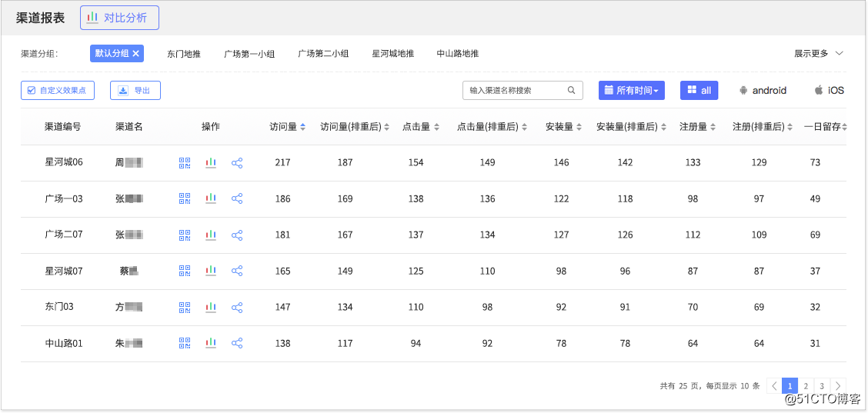This screenshot has height=413, width=868.
Task: Export the report with 导出
Action: point(135,90)
